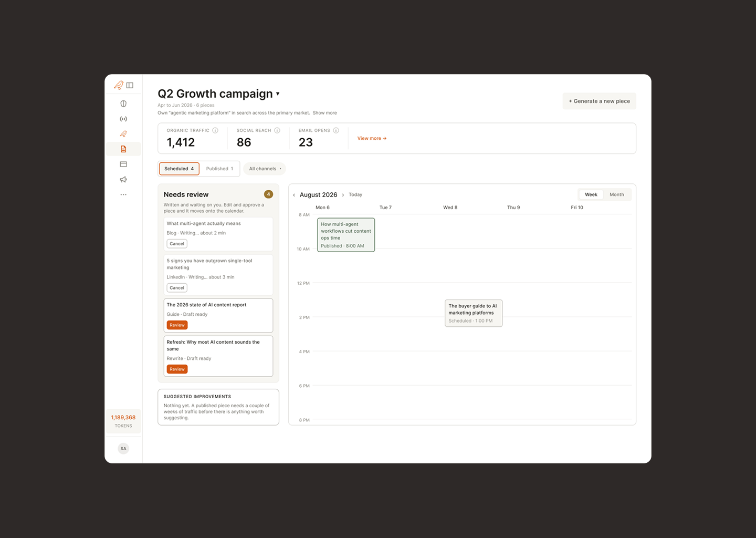The width and height of the screenshot is (756, 538).
Task: Open the megaphone icon in the sidebar
Action: [123, 180]
